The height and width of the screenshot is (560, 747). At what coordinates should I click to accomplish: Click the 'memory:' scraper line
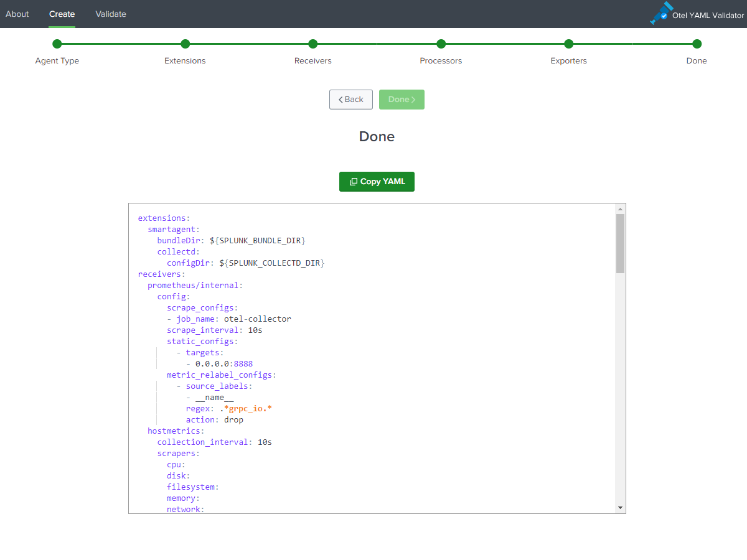click(183, 498)
